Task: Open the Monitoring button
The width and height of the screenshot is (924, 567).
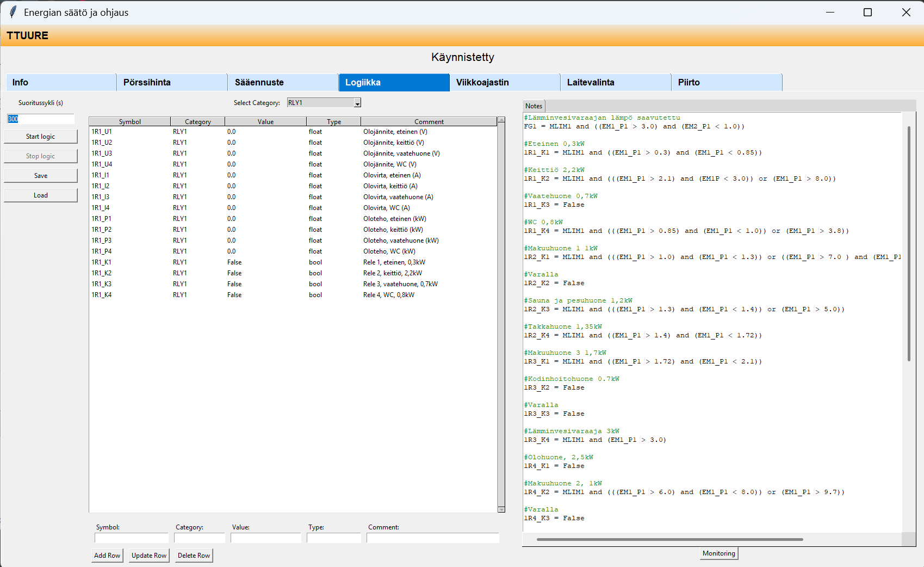Action: pyautogui.click(x=718, y=553)
